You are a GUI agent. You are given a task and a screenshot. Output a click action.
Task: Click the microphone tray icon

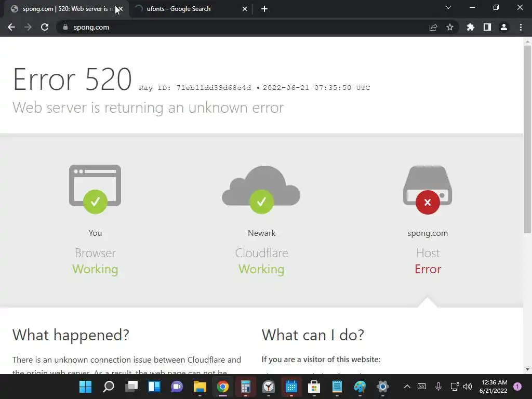(x=438, y=387)
